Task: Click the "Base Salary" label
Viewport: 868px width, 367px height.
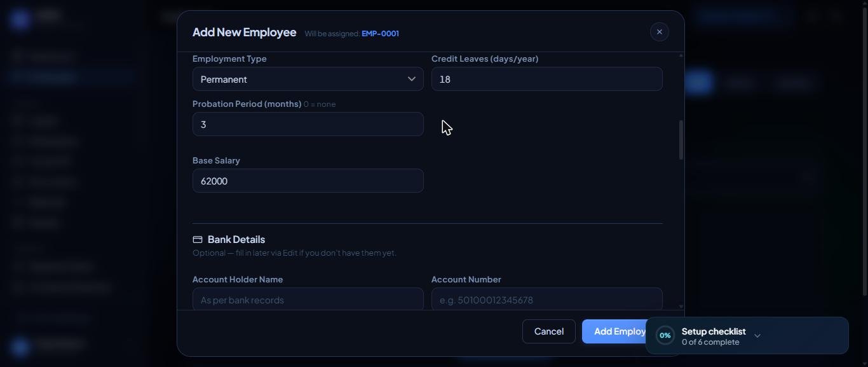Action: click(216, 160)
